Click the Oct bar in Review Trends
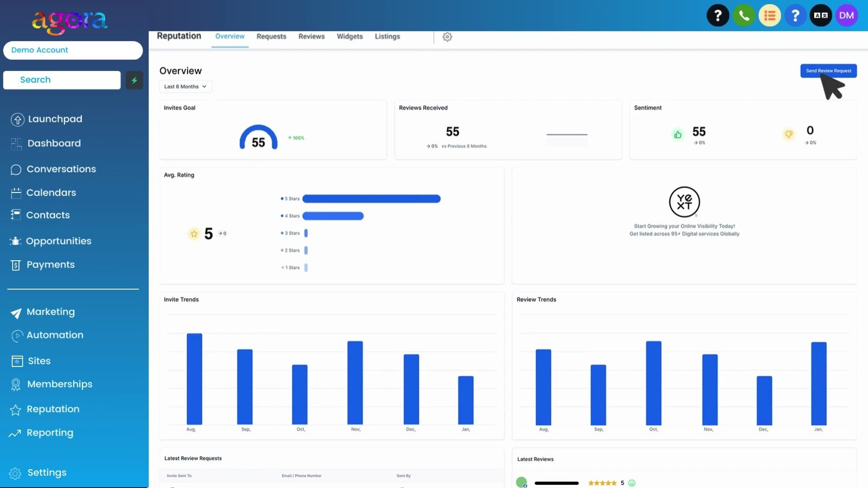Image resolution: width=868 pixels, height=488 pixels. [654, 383]
